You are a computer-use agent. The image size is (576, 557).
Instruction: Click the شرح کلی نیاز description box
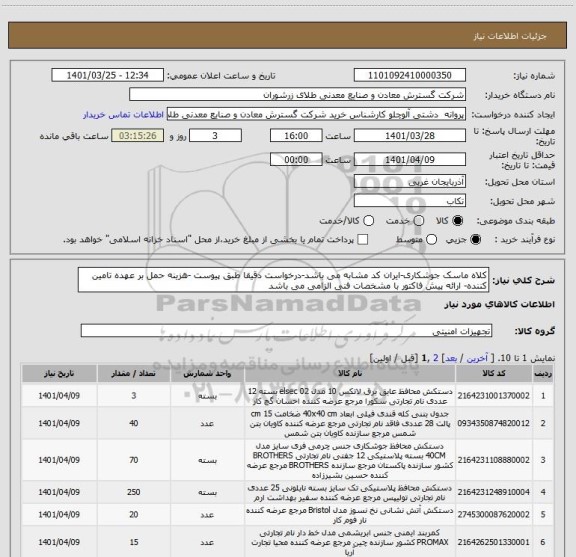(x=283, y=280)
